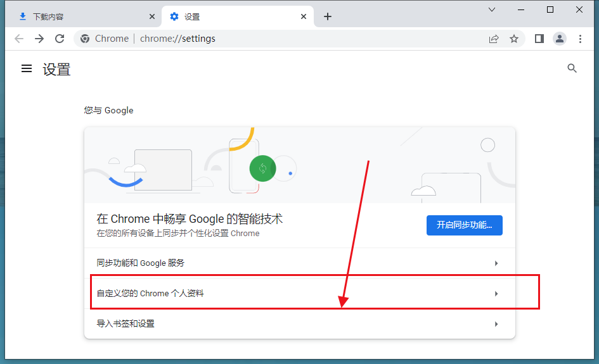Image resolution: width=599 pixels, height=364 pixels.
Task: Click the 设置 tab gear icon
Action: (x=174, y=16)
